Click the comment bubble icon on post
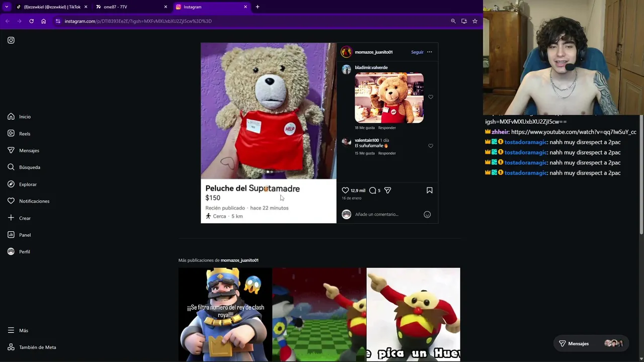Image resolution: width=644 pixels, height=362 pixels. coord(372,191)
